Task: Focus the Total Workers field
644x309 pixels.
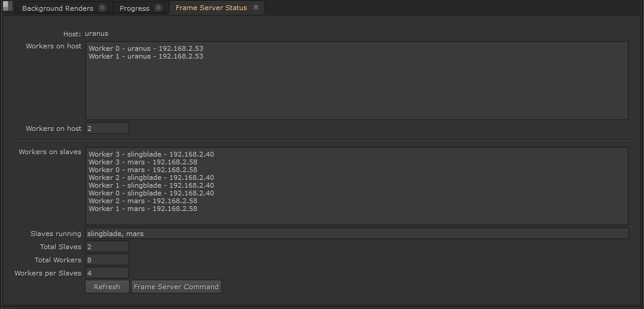Action: click(x=107, y=260)
